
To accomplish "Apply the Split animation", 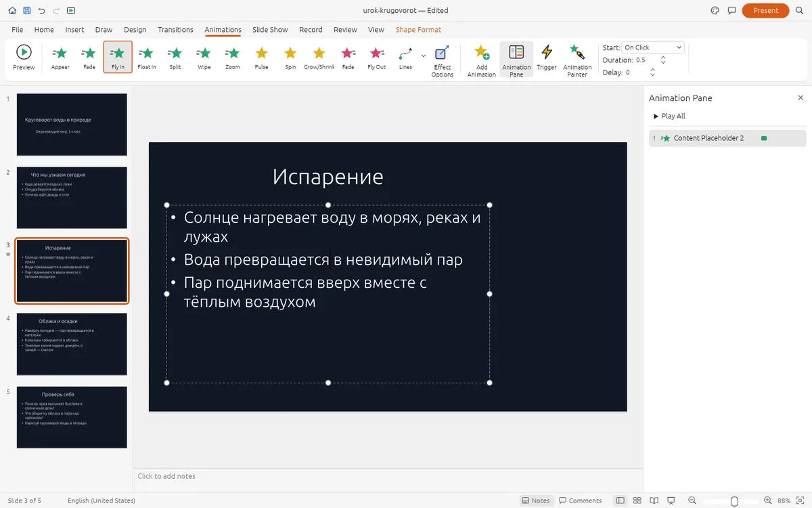I will pos(175,58).
